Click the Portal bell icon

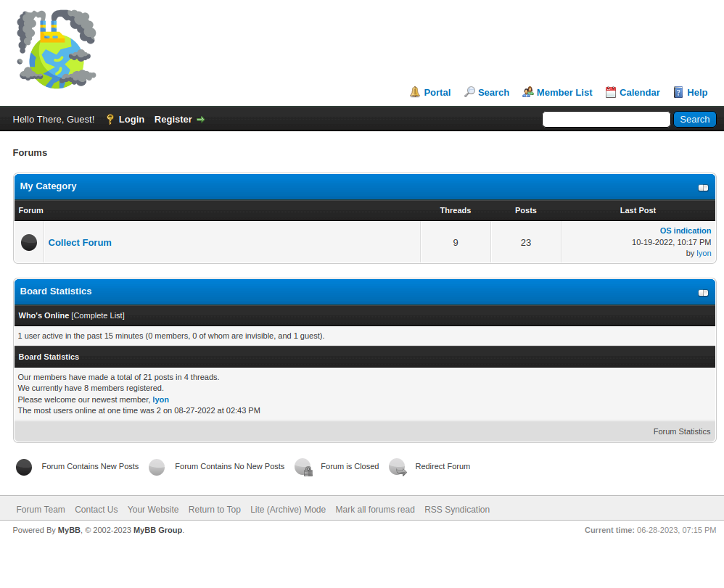(x=415, y=92)
